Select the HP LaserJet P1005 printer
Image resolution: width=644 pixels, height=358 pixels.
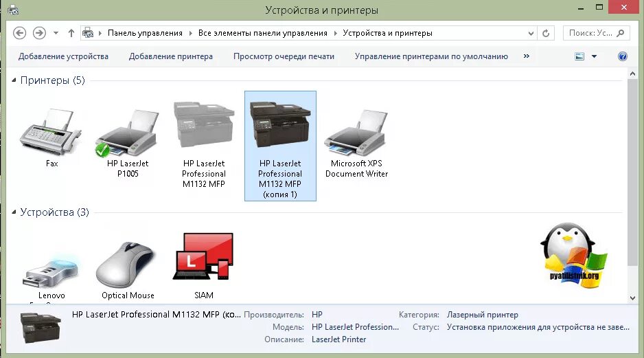point(128,133)
